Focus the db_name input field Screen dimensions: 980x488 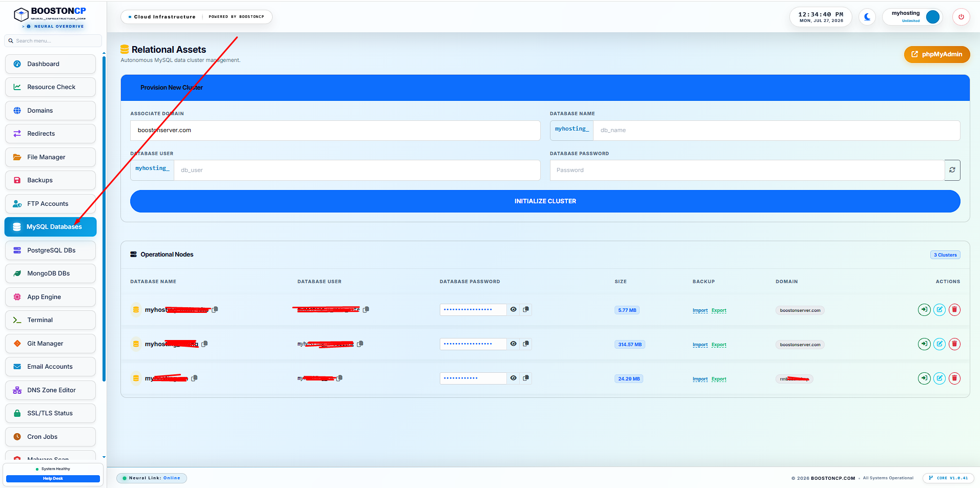pos(777,130)
